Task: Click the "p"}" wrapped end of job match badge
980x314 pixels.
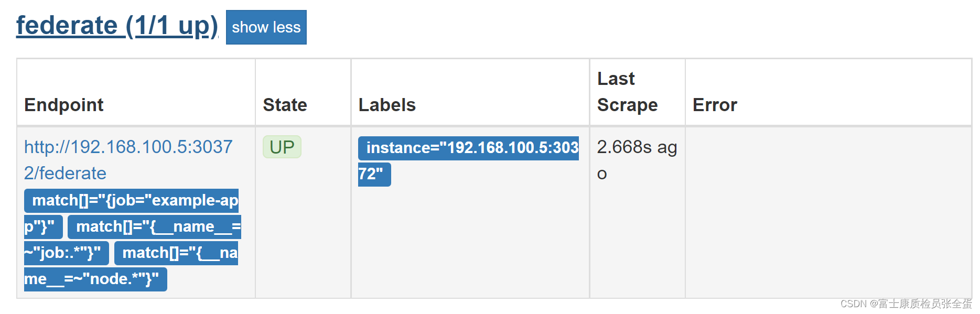Action: coord(44,227)
